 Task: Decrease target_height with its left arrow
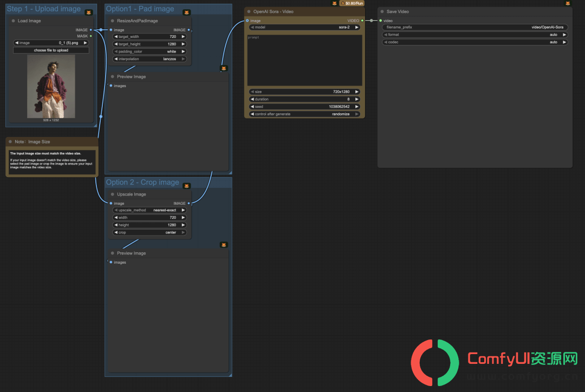click(x=116, y=44)
